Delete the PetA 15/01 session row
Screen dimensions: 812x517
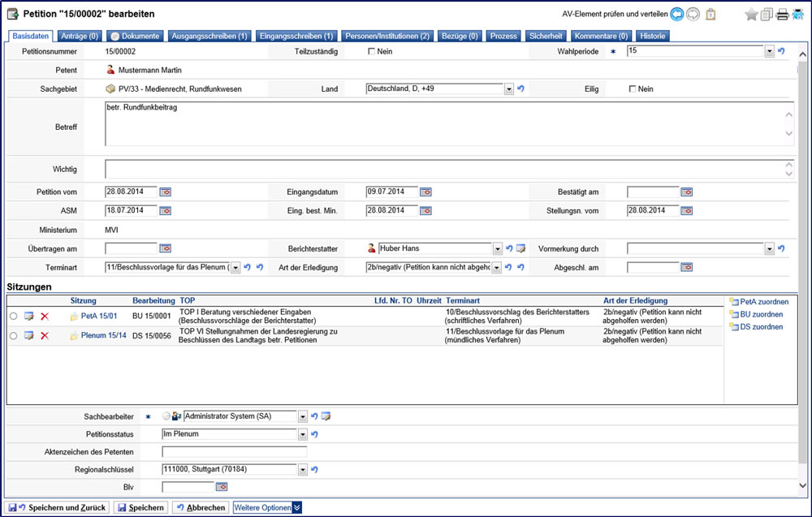[x=45, y=315]
